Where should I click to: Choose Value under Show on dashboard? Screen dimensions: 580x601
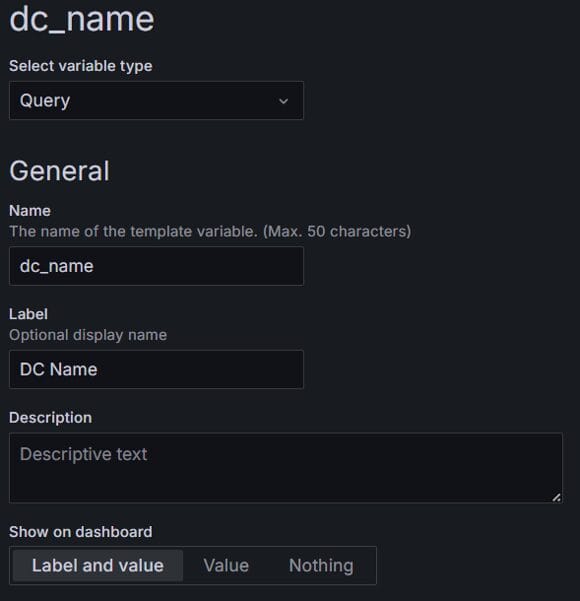coord(226,566)
